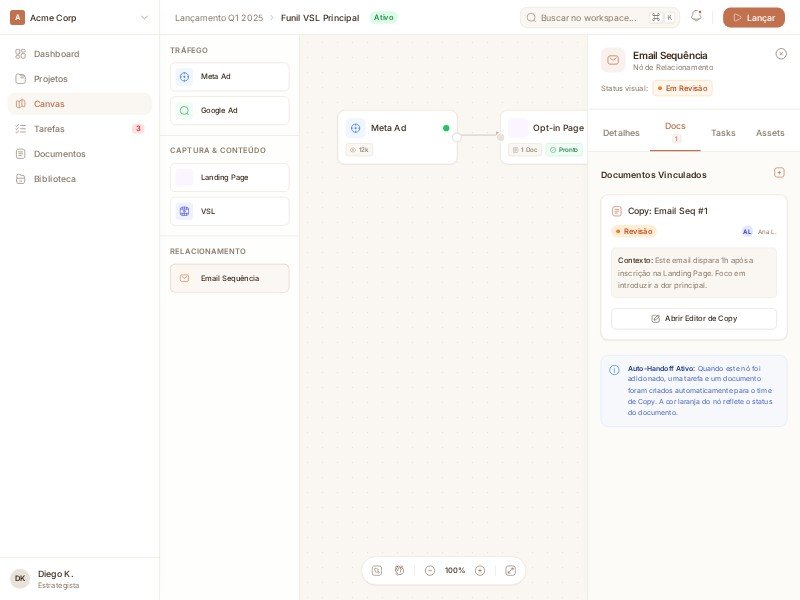The height and width of the screenshot is (600, 800).
Task: Click the selection cursor tool in canvas toolbar
Action: tap(377, 570)
